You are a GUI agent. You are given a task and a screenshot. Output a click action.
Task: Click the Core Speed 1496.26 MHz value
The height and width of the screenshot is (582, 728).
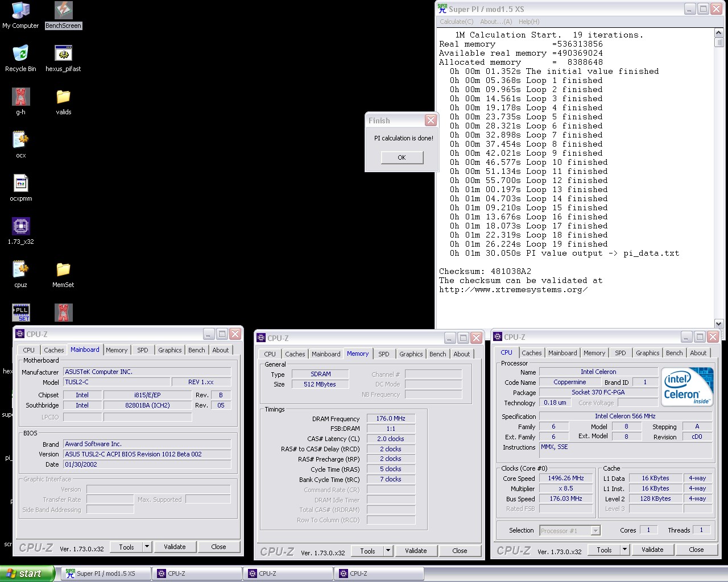pos(566,478)
